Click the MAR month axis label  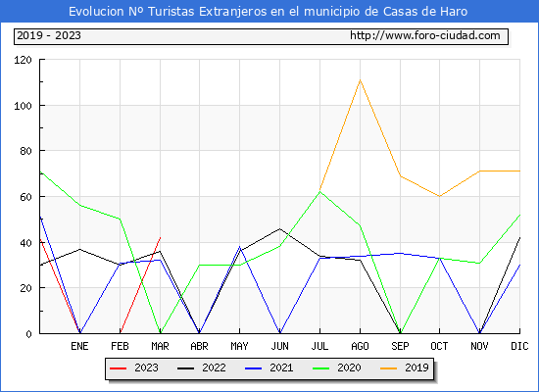point(160,346)
